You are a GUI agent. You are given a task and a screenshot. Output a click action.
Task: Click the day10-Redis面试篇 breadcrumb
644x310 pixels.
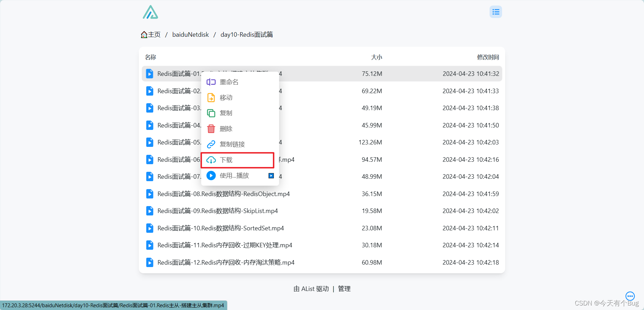247,35
